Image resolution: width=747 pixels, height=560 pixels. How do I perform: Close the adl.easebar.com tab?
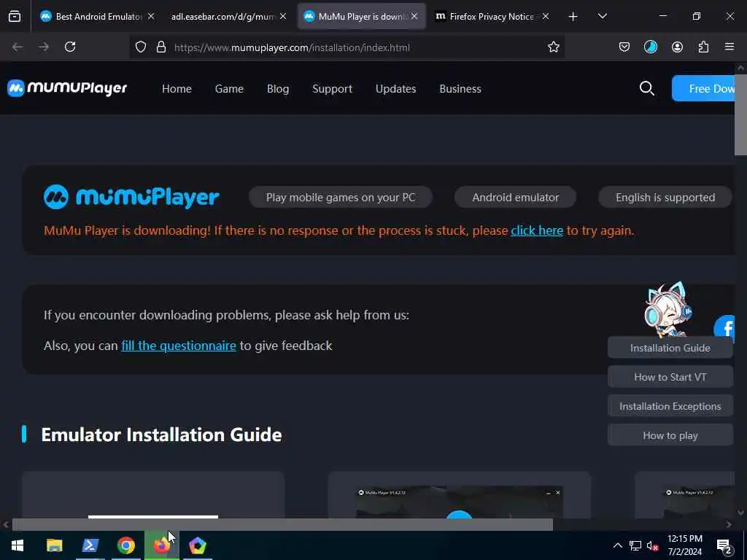pyautogui.click(x=283, y=16)
